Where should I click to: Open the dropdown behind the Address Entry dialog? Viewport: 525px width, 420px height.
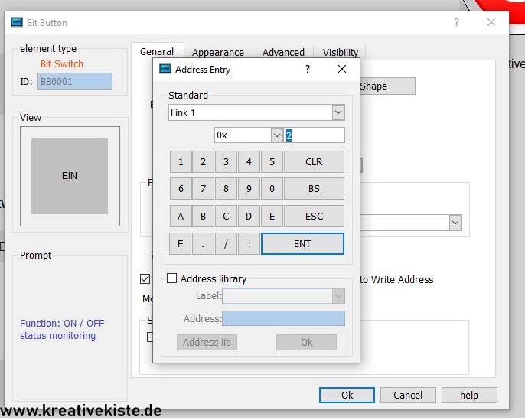pyautogui.click(x=455, y=222)
